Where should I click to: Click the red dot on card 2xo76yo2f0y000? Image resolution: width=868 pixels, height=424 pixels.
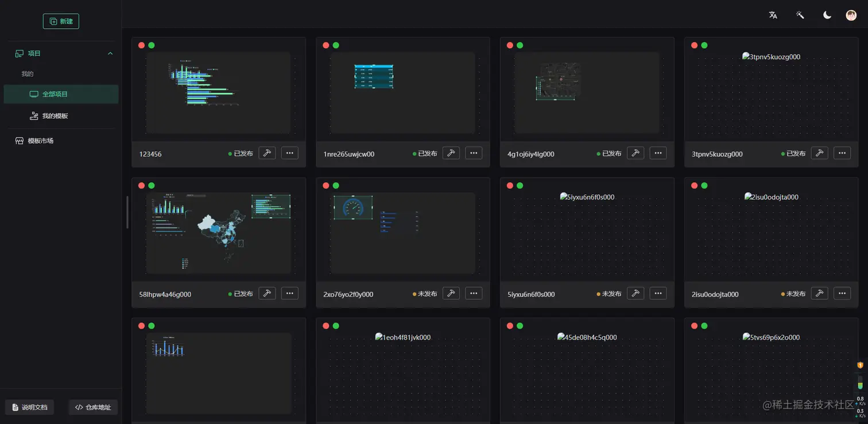coord(325,186)
